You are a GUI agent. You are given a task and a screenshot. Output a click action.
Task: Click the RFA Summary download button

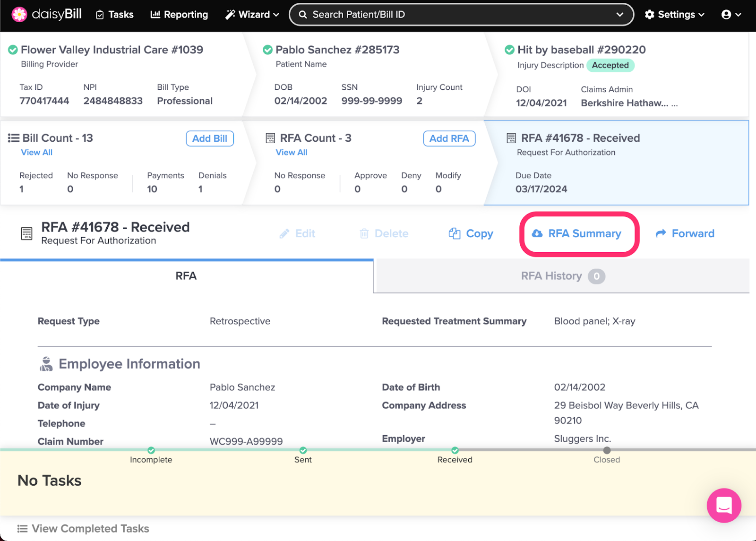point(577,234)
